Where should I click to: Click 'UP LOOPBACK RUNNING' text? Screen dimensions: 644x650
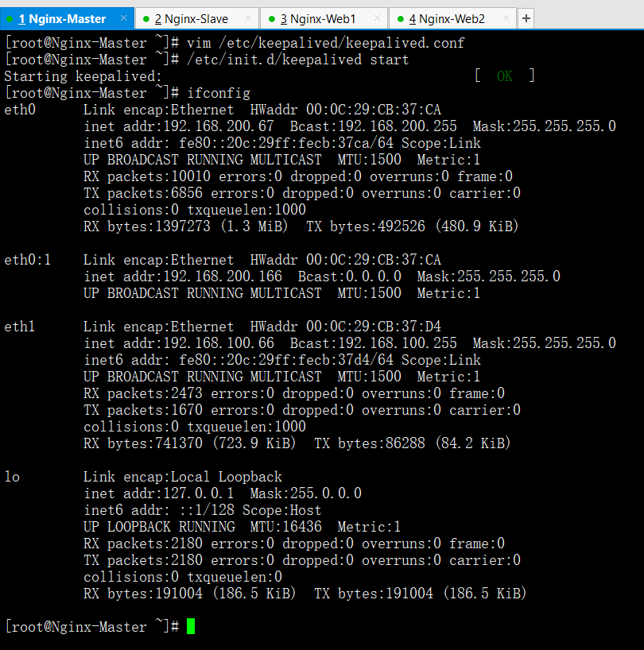coord(159,527)
